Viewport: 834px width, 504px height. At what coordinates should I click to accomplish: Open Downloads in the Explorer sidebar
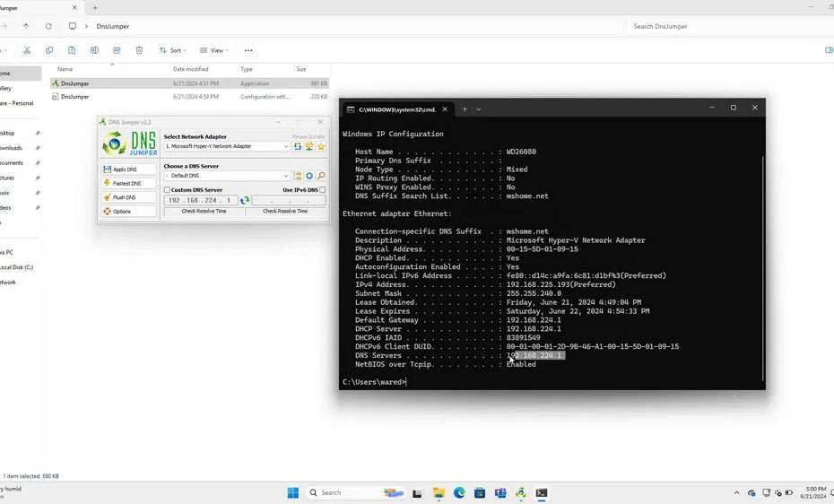[x=11, y=148]
